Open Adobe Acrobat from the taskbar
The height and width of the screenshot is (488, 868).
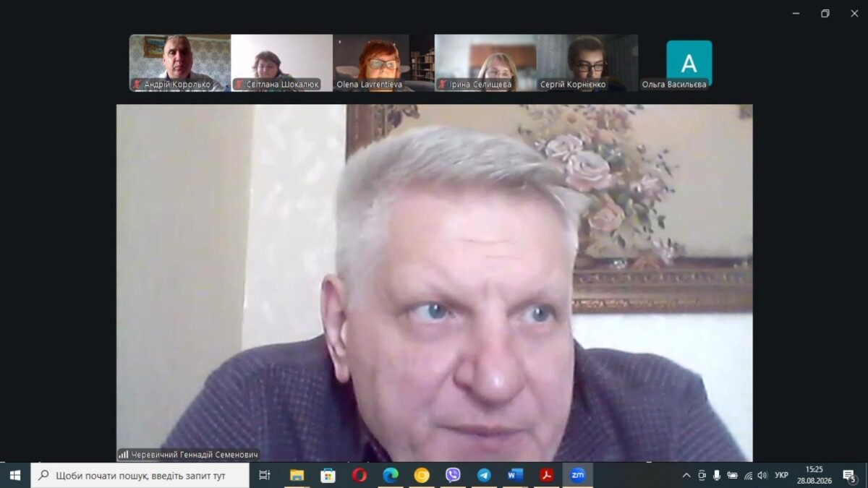(x=546, y=475)
